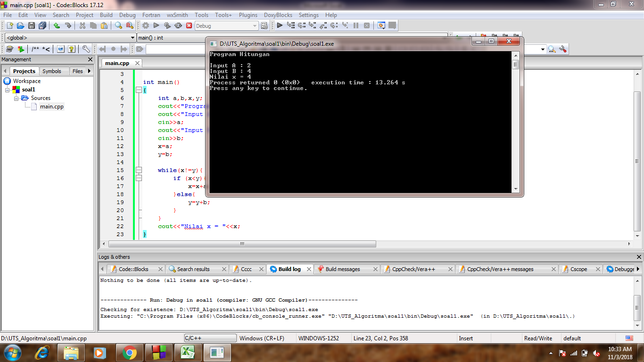Pause the debugger with the Break icon
Image resolution: width=644 pixels, height=362 pixels.
pyautogui.click(x=356, y=25)
